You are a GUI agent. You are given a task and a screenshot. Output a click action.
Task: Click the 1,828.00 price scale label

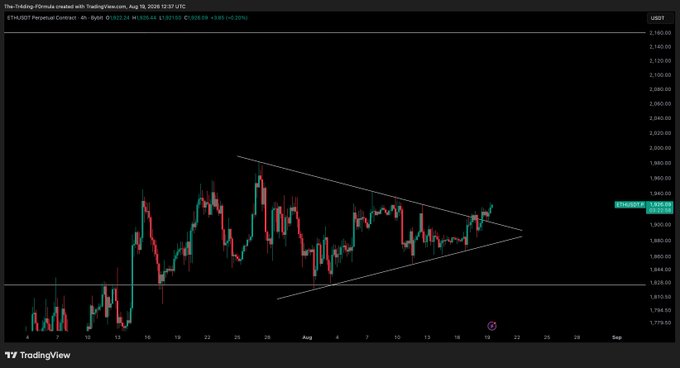[x=660, y=283]
